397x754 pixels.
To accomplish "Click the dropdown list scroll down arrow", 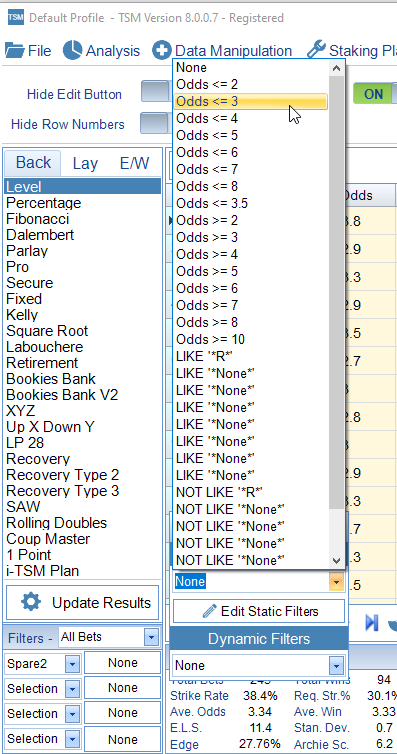I will click(336, 561).
